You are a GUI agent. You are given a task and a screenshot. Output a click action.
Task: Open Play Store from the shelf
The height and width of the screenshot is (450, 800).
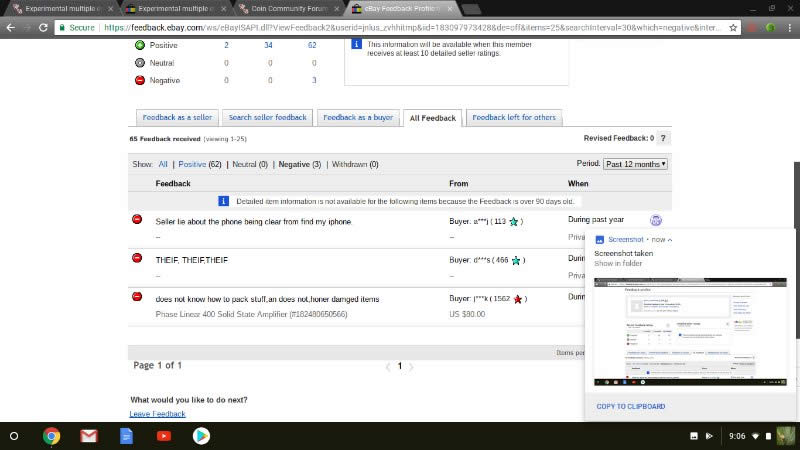point(201,436)
